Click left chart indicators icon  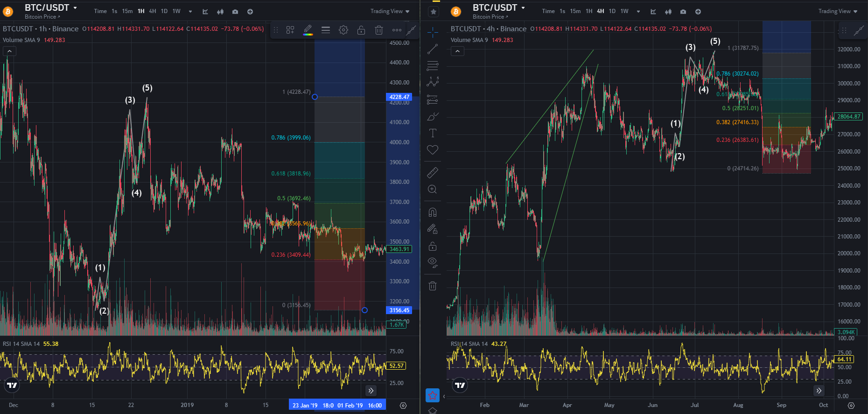click(205, 12)
